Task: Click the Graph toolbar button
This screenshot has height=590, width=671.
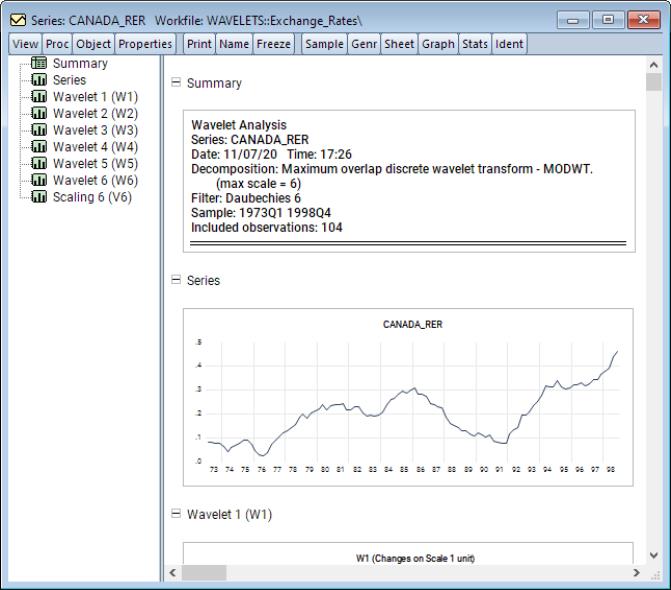Action: tap(437, 44)
